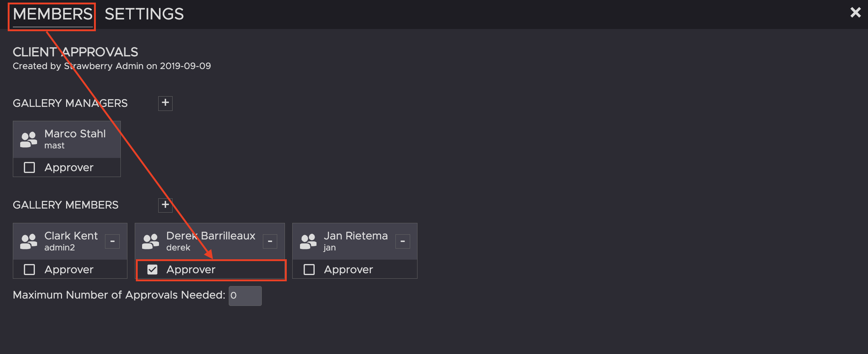Click the plus icon beside Gallery Members
Viewport: 868px width, 354px height.
(165, 205)
